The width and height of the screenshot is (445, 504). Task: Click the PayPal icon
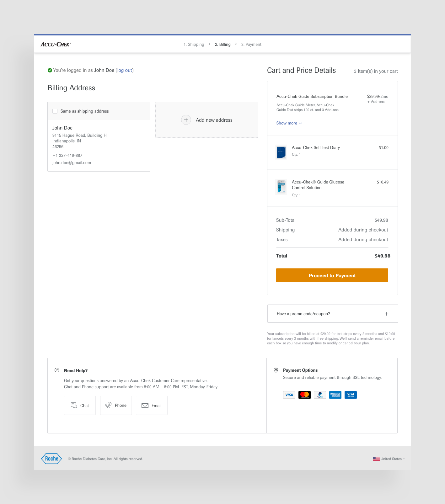(320, 395)
